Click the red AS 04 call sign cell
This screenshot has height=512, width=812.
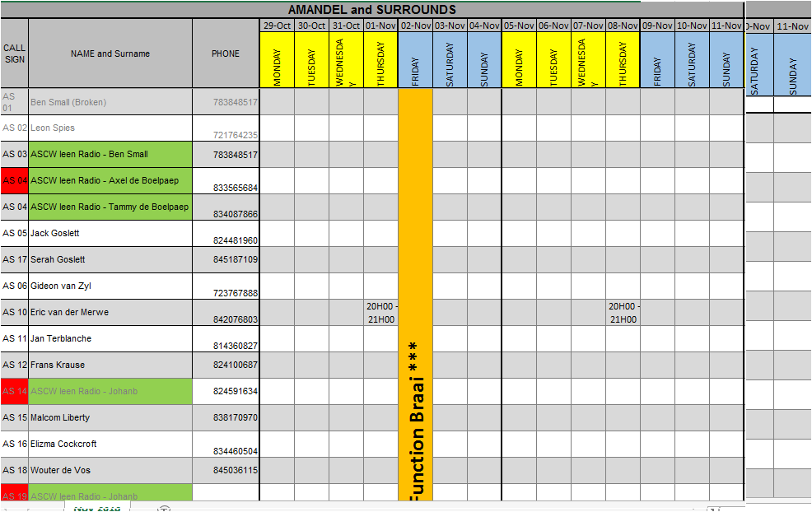pos(14,180)
